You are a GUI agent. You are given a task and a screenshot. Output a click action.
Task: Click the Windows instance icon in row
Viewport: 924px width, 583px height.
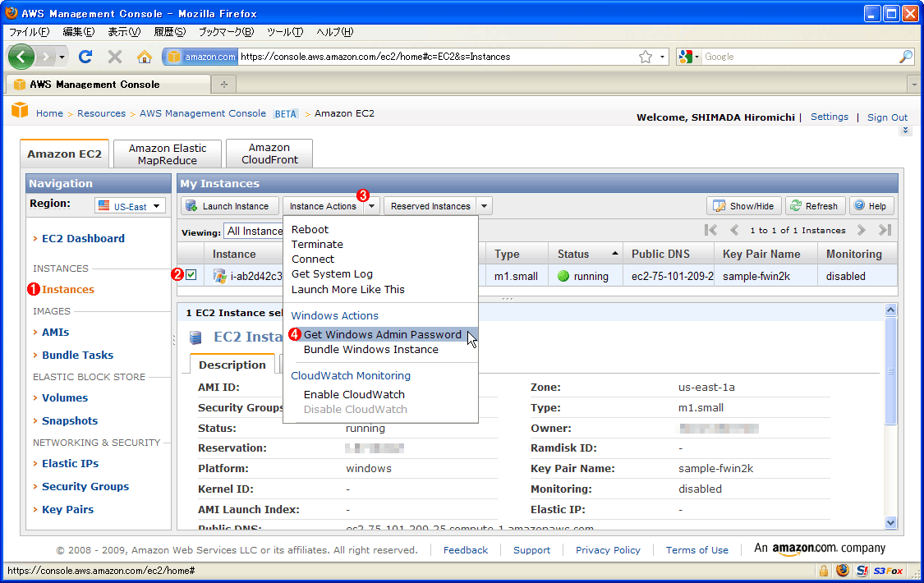pyautogui.click(x=220, y=276)
